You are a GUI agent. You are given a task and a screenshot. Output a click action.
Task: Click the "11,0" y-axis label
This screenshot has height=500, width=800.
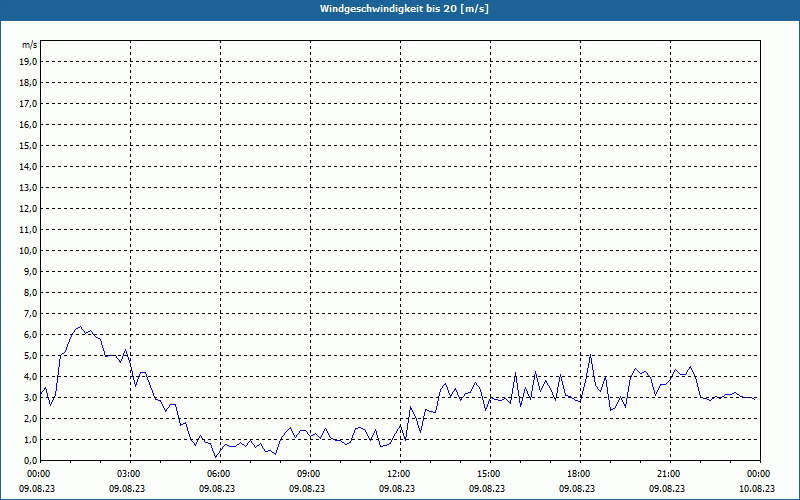click(29, 230)
